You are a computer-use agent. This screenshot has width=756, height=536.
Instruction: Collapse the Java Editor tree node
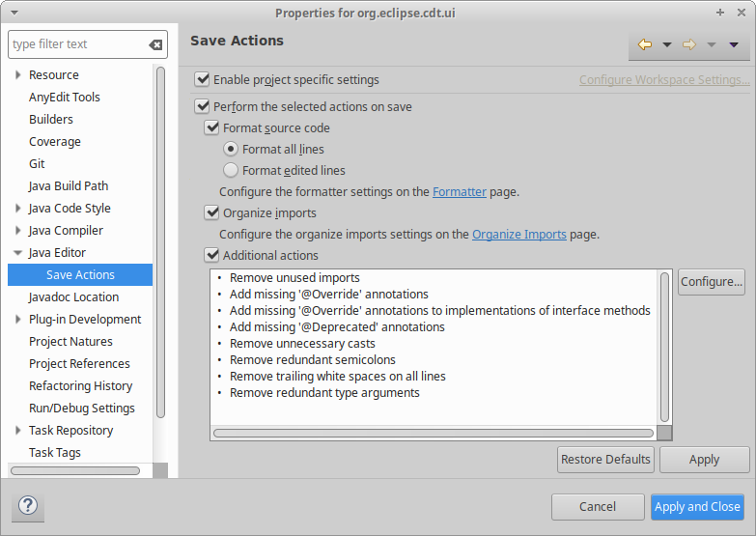(x=18, y=253)
